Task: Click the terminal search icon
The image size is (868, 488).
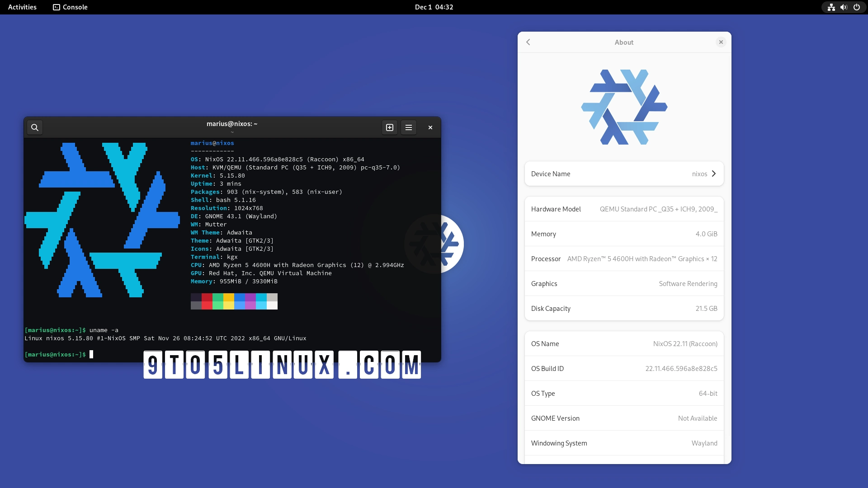Action: coord(35,127)
